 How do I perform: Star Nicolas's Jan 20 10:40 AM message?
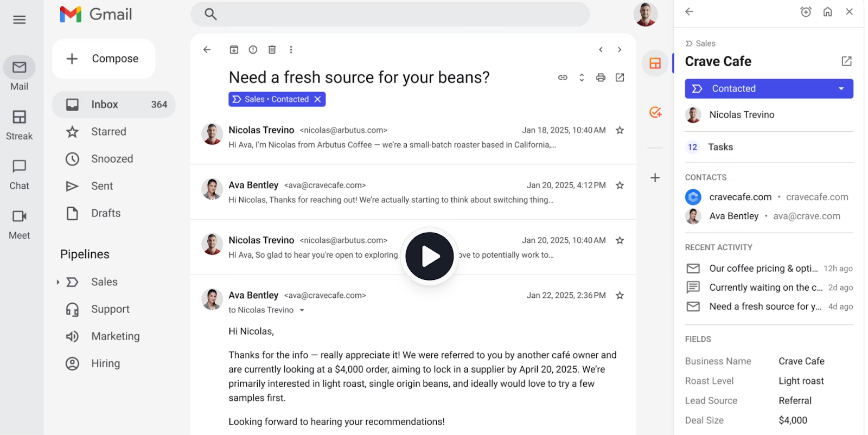[x=620, y=240]
